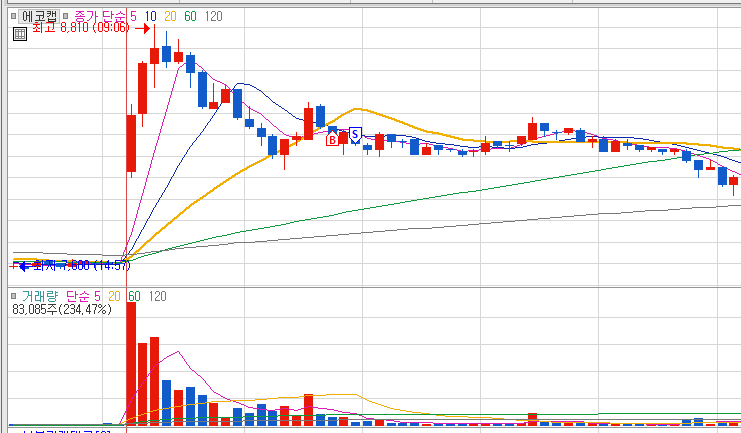Select the blue 10-period moving average label

coord(151,16)
